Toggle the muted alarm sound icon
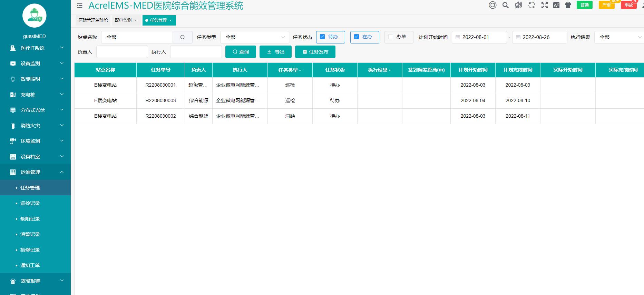 pyautogui.click(x=518, y=5)
